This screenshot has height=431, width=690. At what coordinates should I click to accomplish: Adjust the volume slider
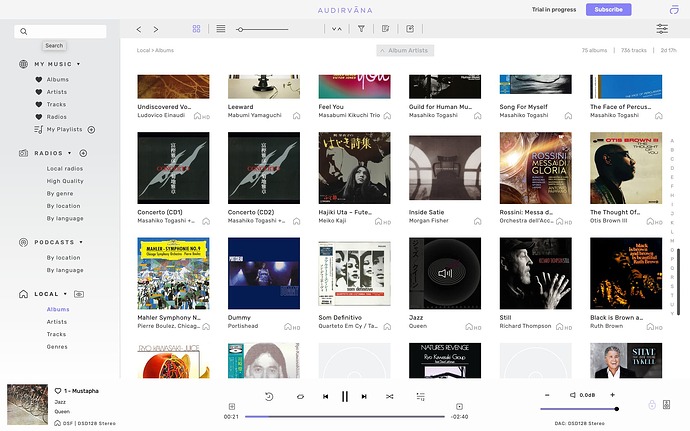(580, 409)
